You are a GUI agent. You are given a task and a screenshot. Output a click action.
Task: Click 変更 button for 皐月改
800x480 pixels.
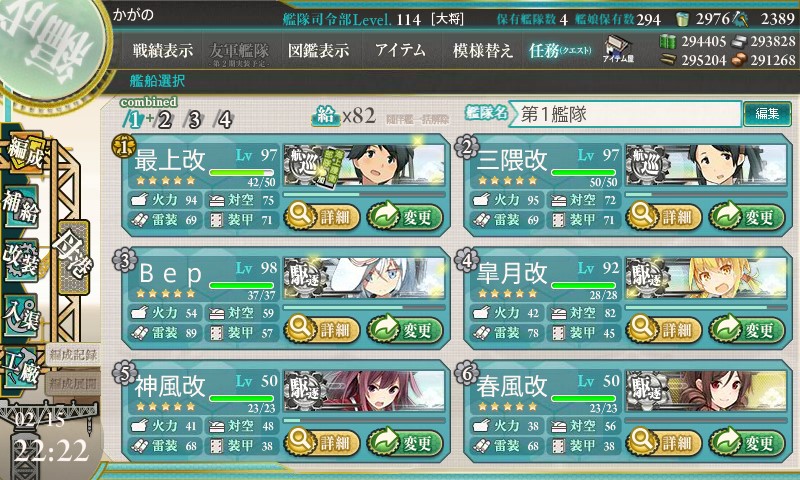[747, 330]
